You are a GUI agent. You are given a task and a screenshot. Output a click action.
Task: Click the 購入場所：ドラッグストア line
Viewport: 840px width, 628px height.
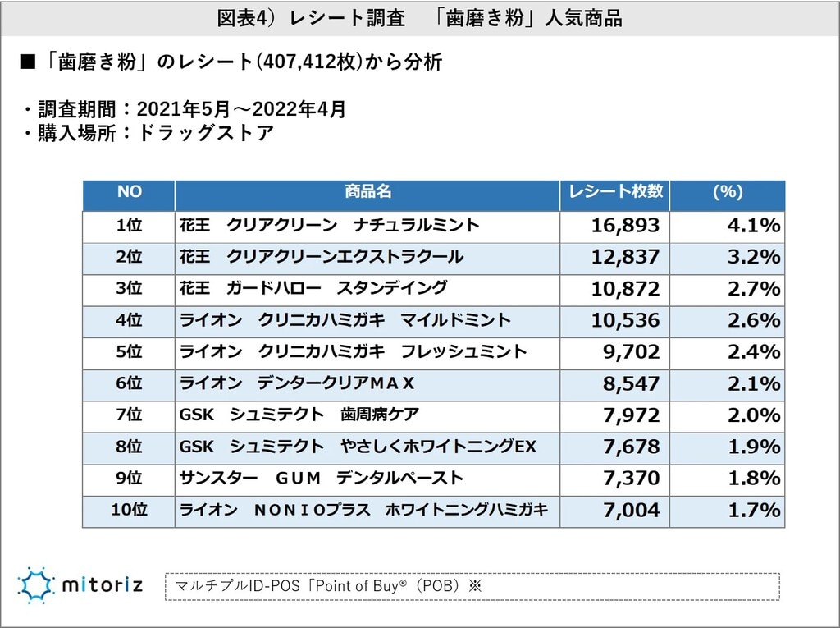point(148,133)
